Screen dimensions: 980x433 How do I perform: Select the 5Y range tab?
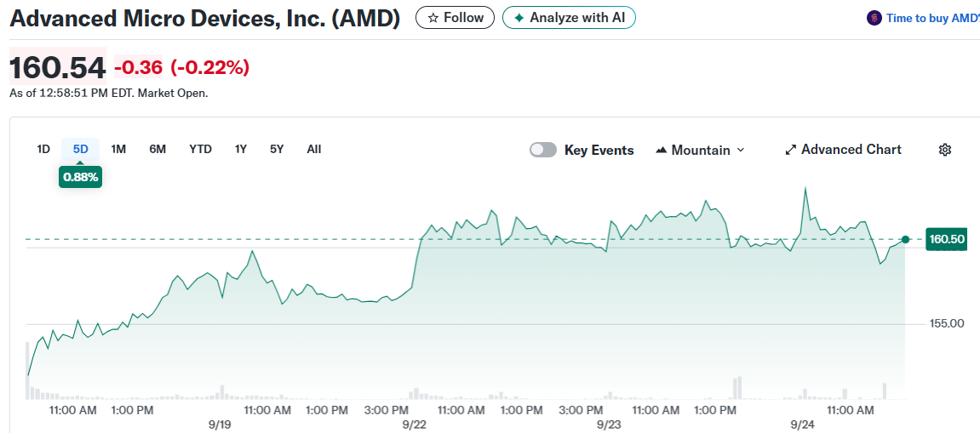[x=277, y=149]
